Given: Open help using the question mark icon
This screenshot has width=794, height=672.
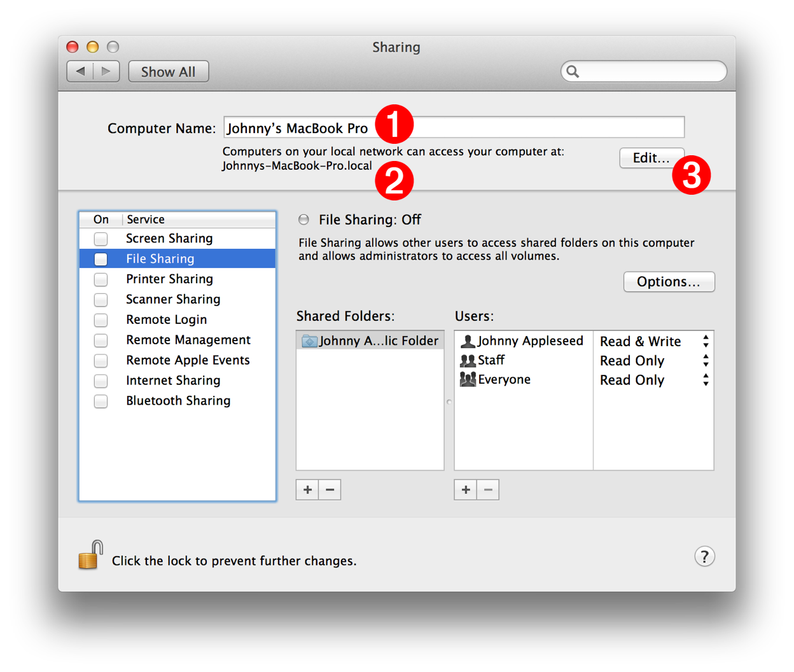Looking at the screenshot, I should coord(704,556).
